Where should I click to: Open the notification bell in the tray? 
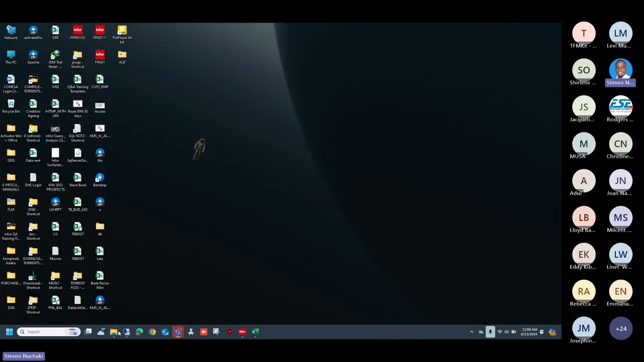(542, 332)
